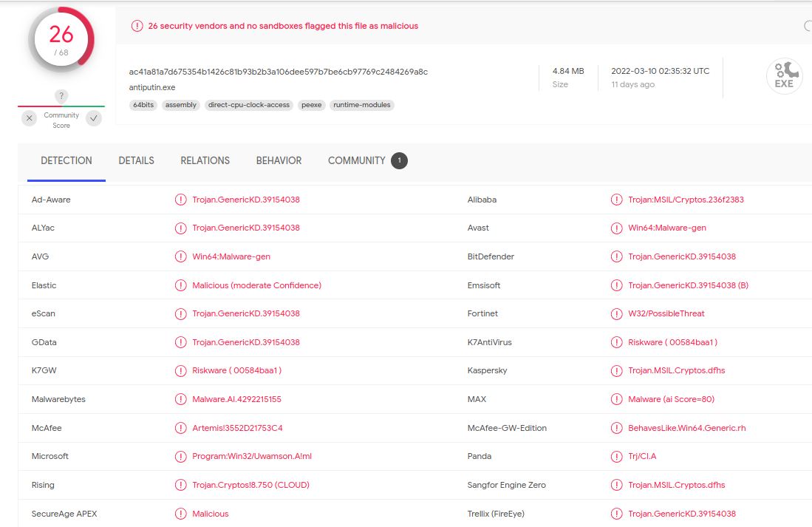
Task: Click the file SHA-256 hash text
Action: tap(279, 72)
